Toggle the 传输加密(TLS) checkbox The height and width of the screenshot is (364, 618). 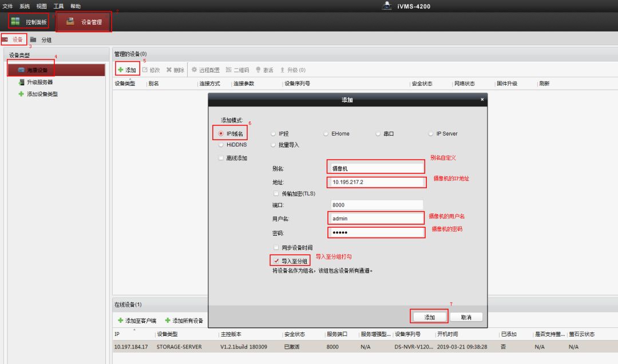(276, 193)
